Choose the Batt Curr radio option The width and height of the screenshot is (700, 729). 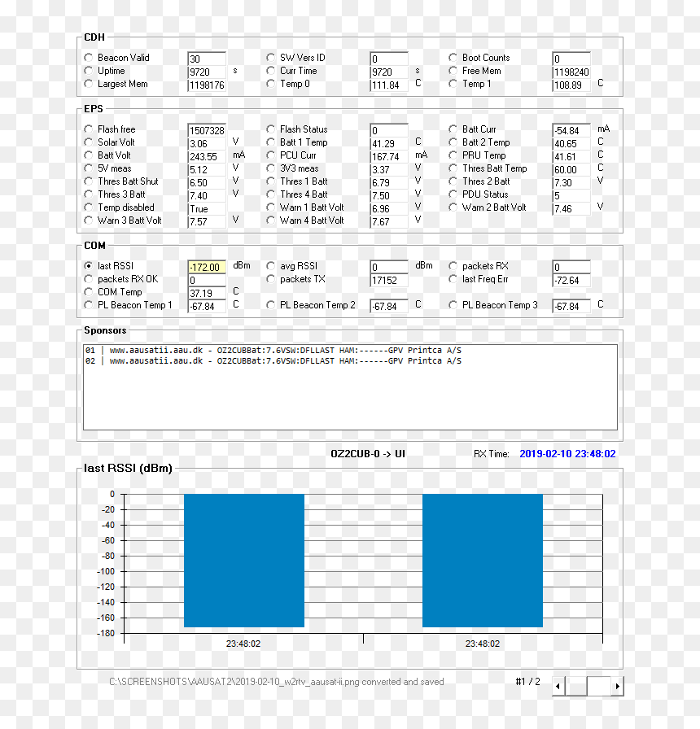click(x=453, y=129)
